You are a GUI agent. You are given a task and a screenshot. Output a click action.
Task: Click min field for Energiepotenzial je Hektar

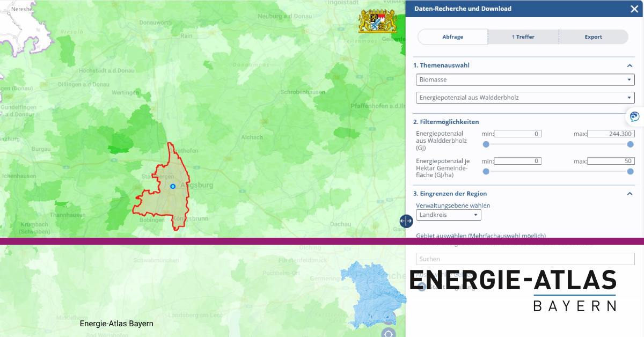tap(518, 161)
